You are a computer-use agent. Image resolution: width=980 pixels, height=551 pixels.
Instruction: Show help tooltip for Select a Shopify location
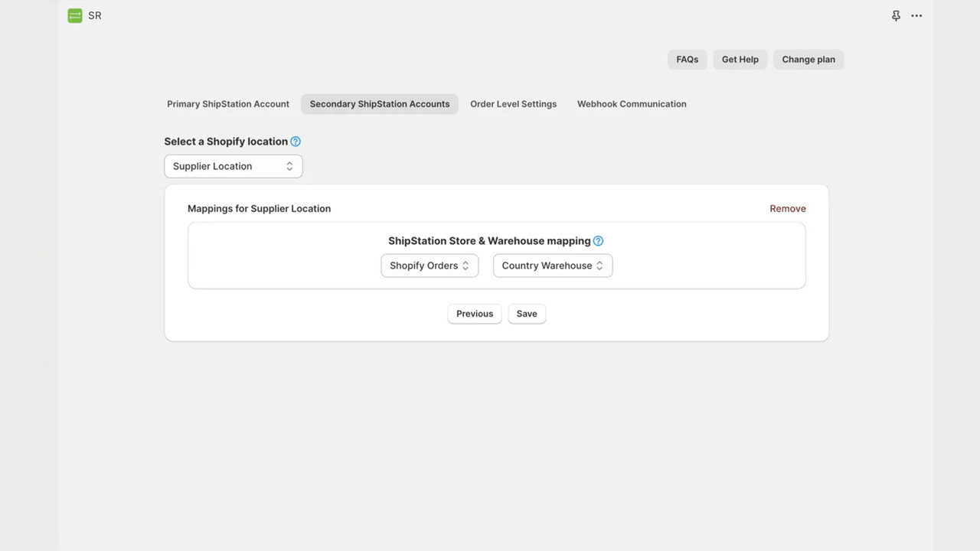point(296,142)
